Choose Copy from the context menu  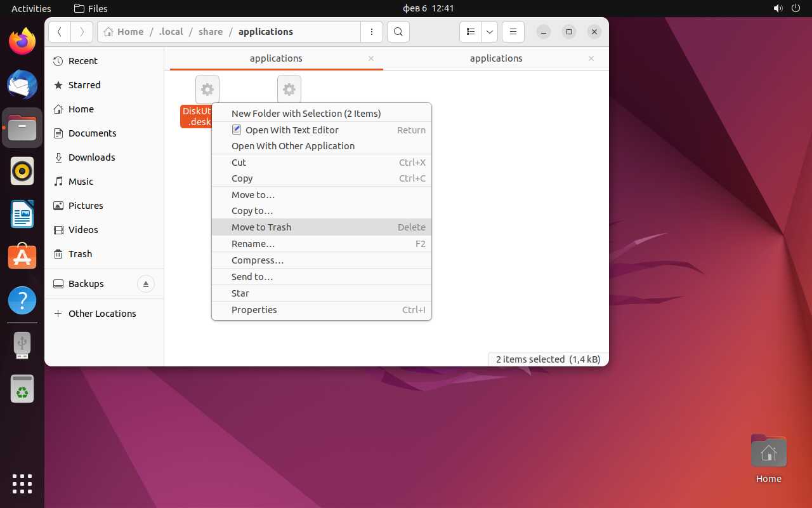[322, 178]
